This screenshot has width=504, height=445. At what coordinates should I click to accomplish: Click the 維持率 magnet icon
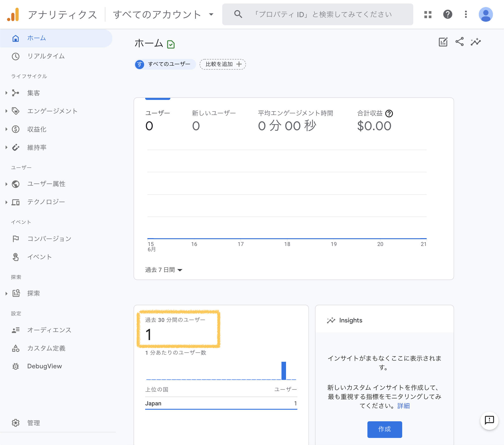click(16, 148)
